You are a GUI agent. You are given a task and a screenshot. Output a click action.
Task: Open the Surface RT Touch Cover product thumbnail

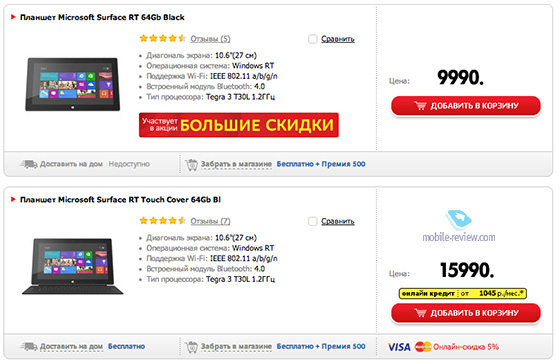(x=72, y=266)
